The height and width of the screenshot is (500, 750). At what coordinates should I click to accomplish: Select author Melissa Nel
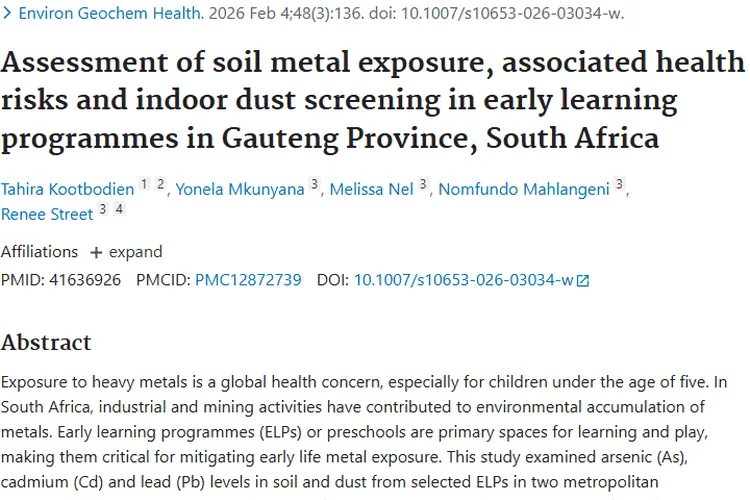coord(371,189)
